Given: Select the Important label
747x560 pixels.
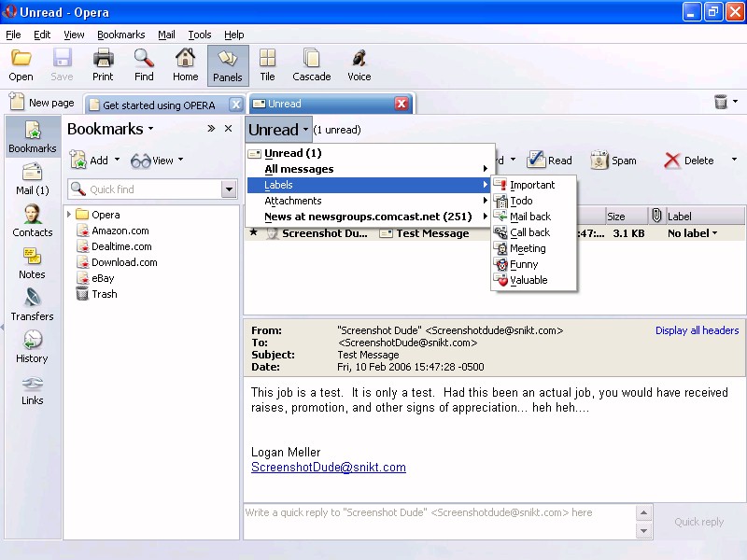Looking at the screenshot, I should click(531, 185).
